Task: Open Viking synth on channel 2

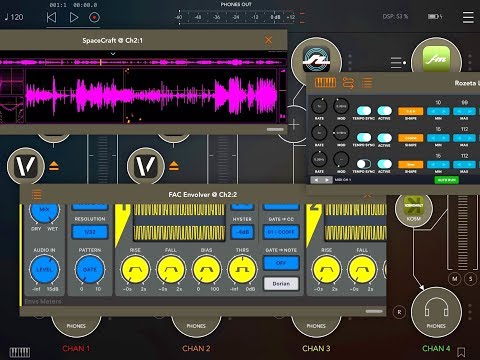Action: [146, 166]
